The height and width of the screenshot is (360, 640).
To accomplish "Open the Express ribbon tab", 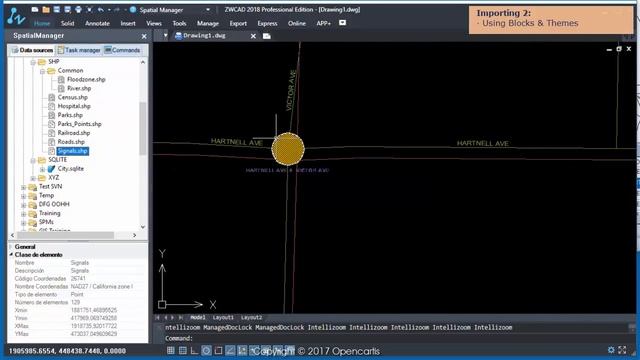I will click(x=267, y=23).
